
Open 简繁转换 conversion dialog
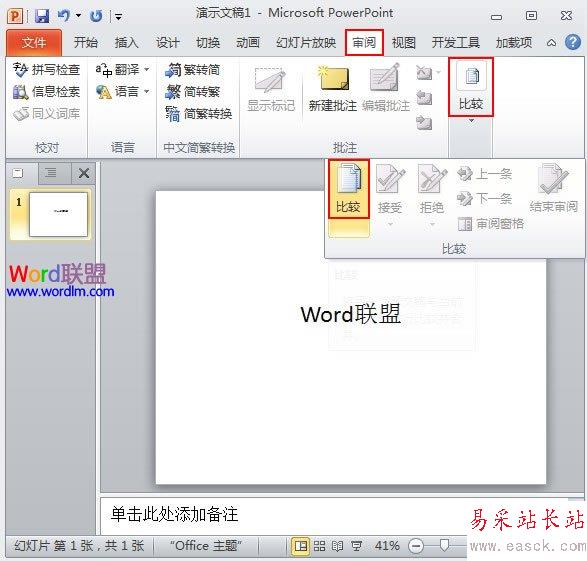click(x=198, y=113)
